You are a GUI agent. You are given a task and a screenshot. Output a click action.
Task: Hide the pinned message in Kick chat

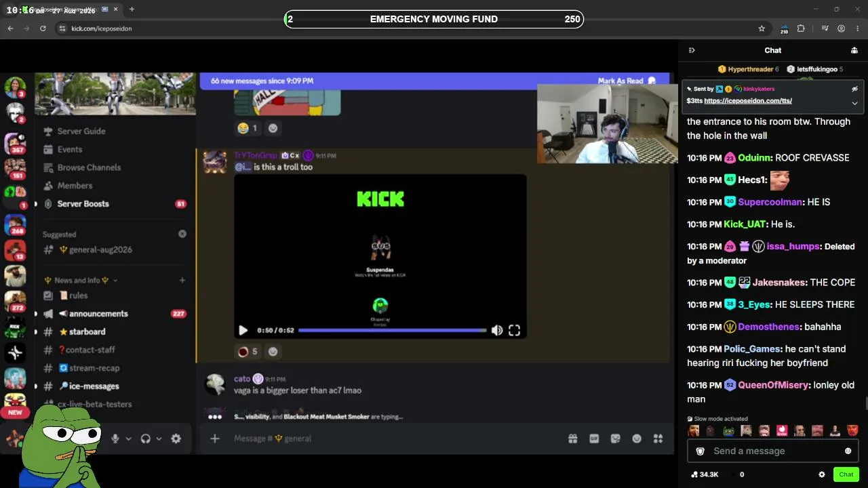click(854, 89)
